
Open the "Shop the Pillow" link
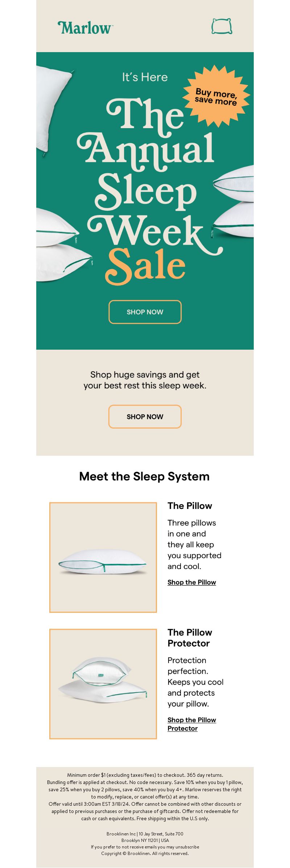pos(192,582)
